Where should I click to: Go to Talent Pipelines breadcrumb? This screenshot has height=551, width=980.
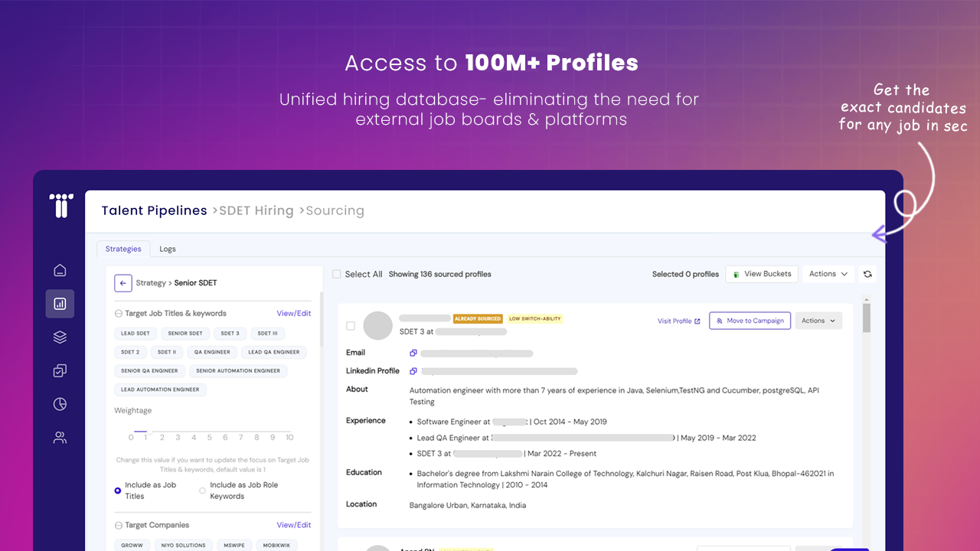pyautogui.click(x=155, y=210)
